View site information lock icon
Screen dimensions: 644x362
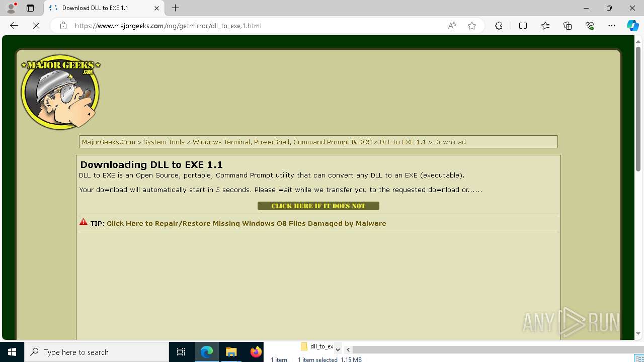click(63, 26)
